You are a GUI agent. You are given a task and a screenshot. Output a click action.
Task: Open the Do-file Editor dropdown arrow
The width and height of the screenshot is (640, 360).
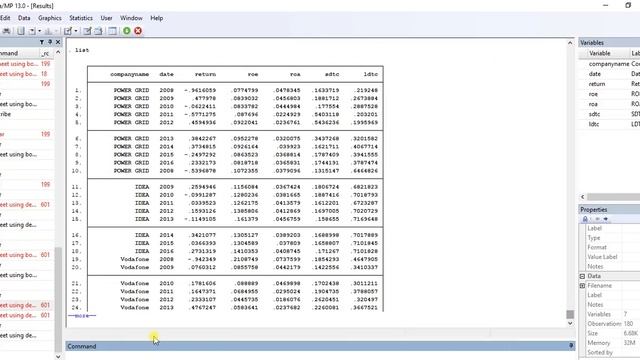[x=76, y=31]
